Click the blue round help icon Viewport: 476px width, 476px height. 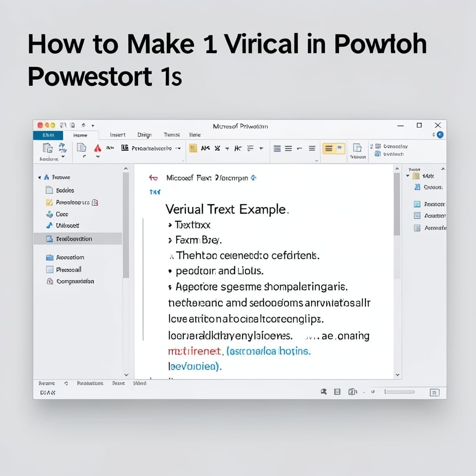coord(440,135)
